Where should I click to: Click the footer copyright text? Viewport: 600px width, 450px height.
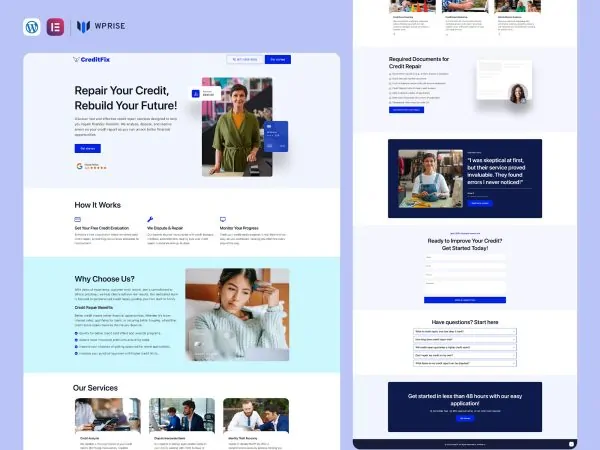pos(465,445)
